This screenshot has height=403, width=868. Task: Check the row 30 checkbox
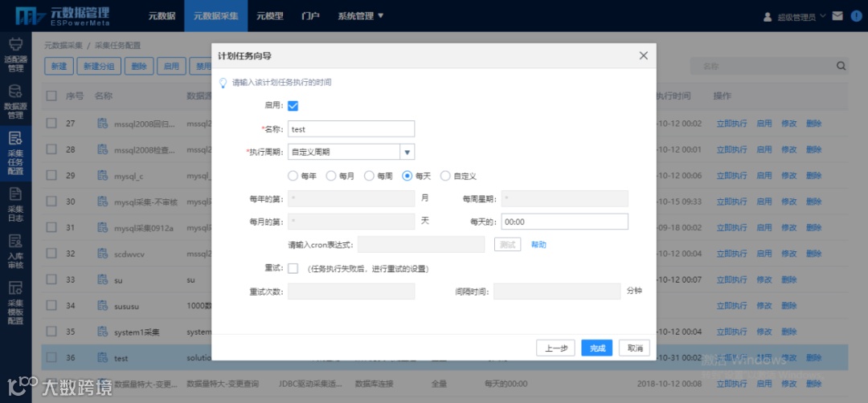pos(51,201)
